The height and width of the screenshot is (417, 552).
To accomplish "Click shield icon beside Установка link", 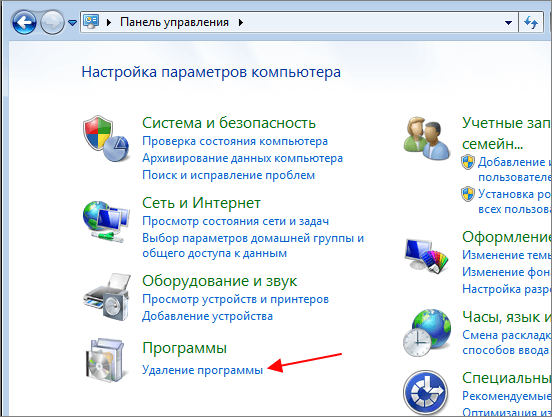I will coord(468,194).
